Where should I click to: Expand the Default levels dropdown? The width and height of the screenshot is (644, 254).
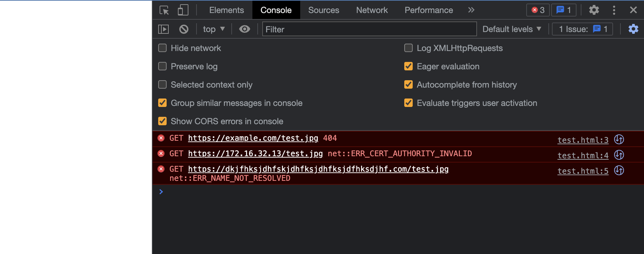[511, 29]
